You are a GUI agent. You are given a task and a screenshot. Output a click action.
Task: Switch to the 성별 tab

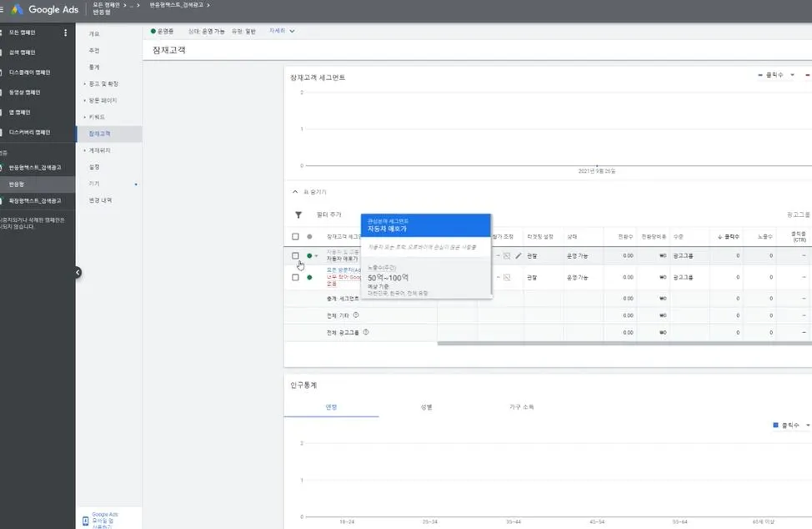click(x=426, y=407)
